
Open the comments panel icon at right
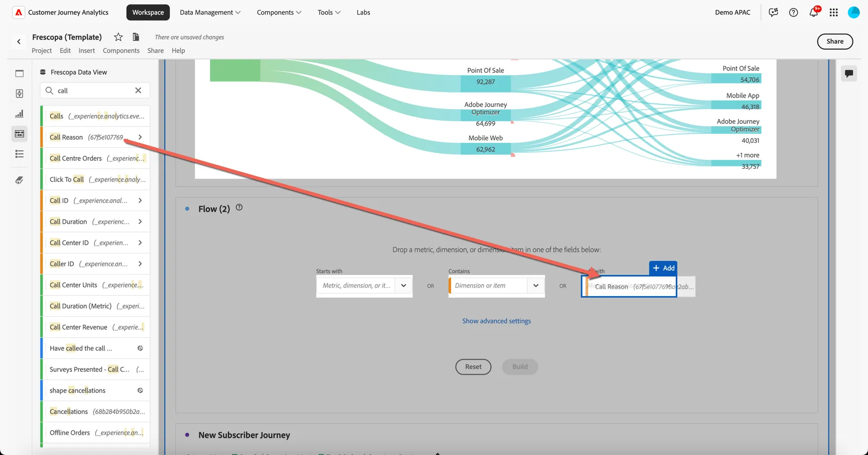(849, 73)
